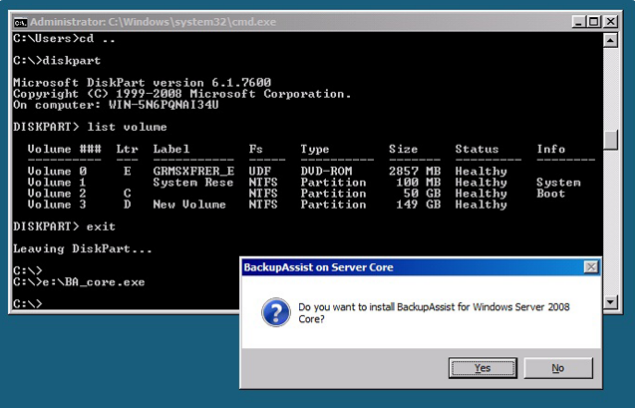Click the 'Type' column header
The height and width of the screenshot is (408, 635).
click(315, 150)
